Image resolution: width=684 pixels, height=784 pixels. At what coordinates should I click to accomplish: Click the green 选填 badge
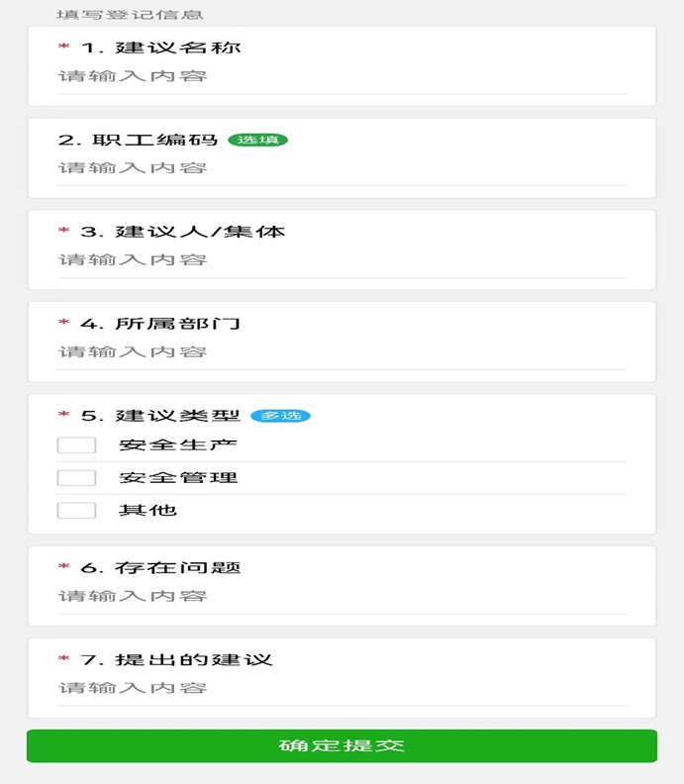pyautogui.click(x=257, y=141)
